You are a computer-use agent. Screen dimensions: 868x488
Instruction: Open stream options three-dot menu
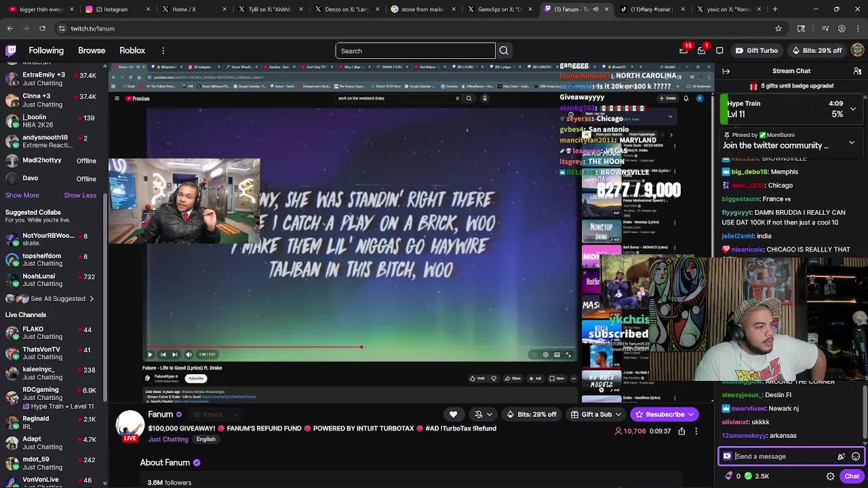click(696, 431)
